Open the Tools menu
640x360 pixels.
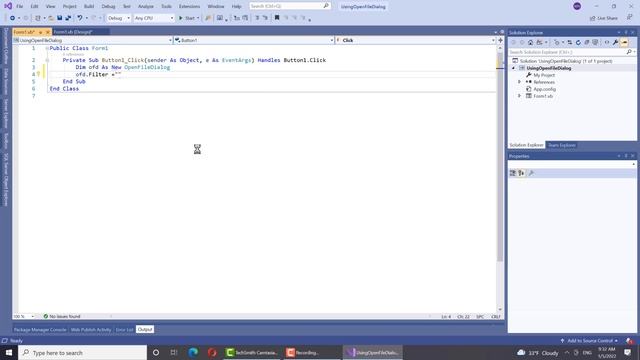click(166, 7)
